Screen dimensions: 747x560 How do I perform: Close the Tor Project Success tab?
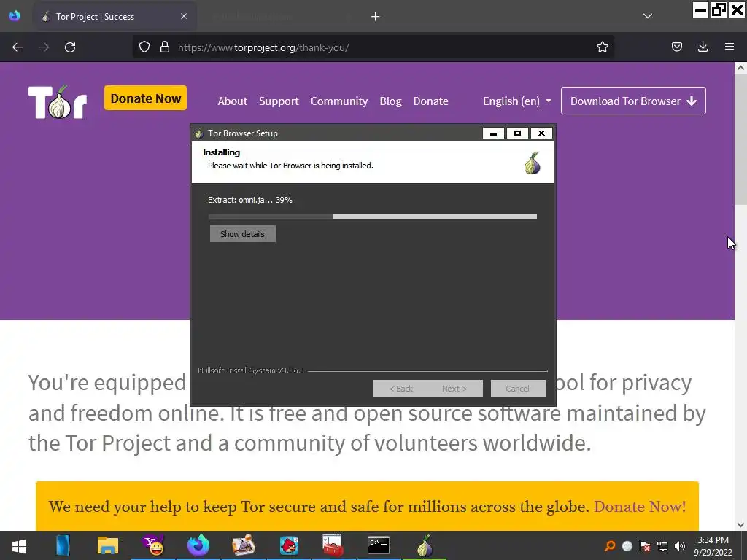tap(184, 16)
